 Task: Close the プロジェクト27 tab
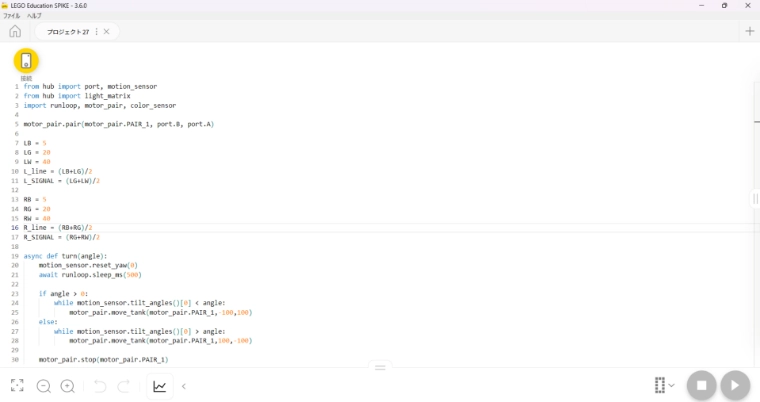[107, 32]
